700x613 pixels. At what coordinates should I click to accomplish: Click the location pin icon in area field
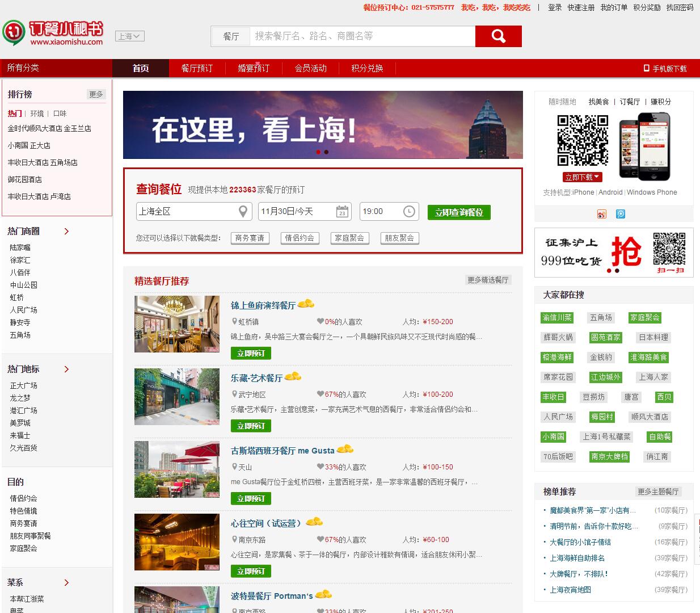point(243,212)
